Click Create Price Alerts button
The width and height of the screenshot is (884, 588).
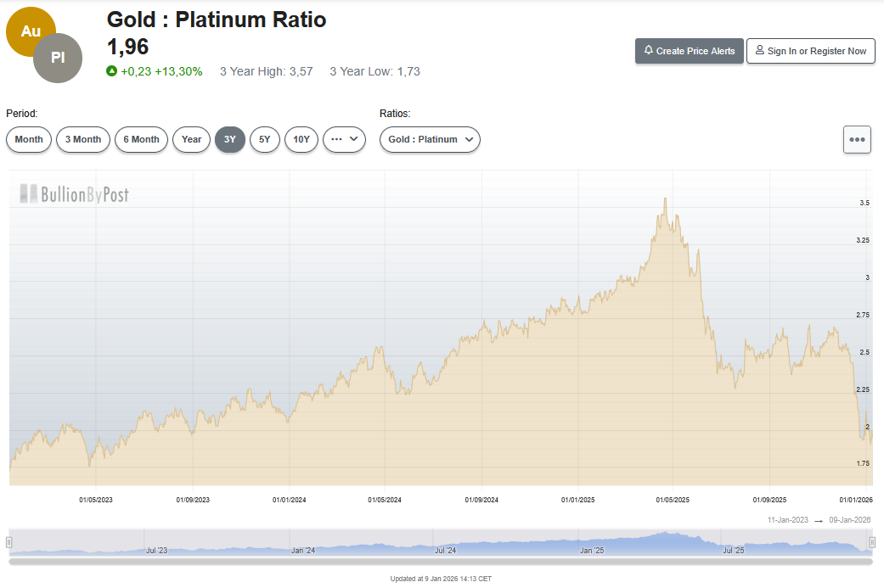pos(690,51)
